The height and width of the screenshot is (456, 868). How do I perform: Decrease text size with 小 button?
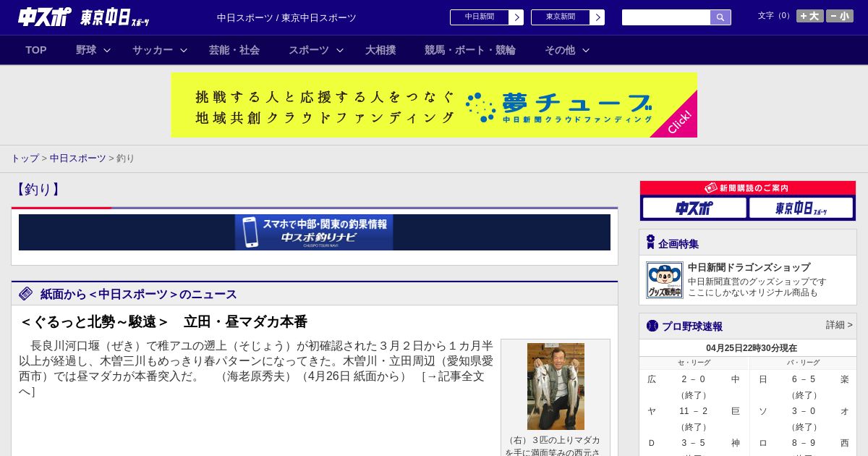840,16
